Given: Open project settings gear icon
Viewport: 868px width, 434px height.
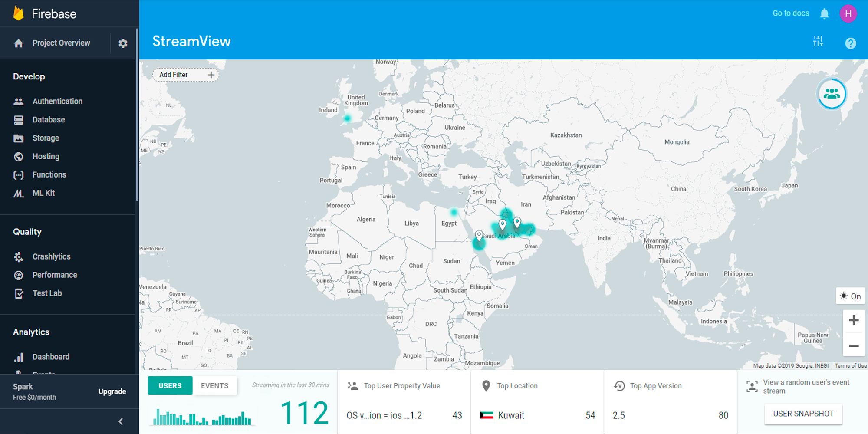Looking at the screenshot, I should 123,43.
